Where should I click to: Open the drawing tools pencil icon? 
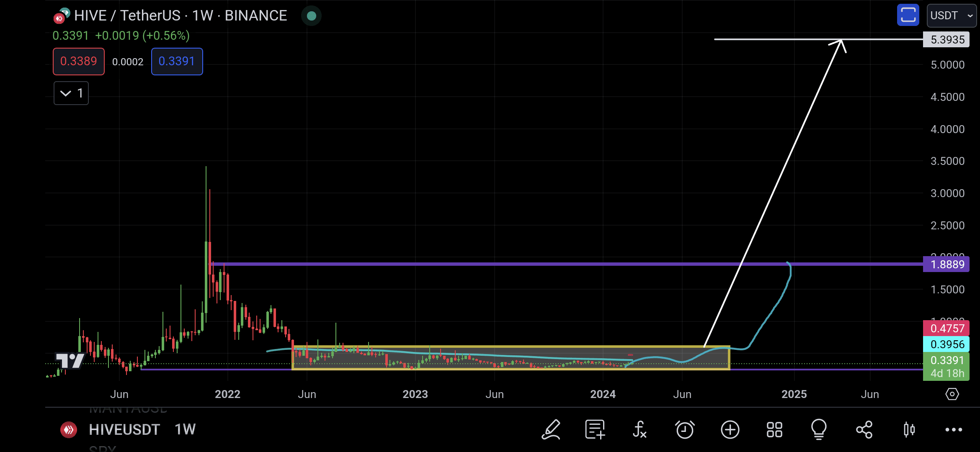coord(551,429)
